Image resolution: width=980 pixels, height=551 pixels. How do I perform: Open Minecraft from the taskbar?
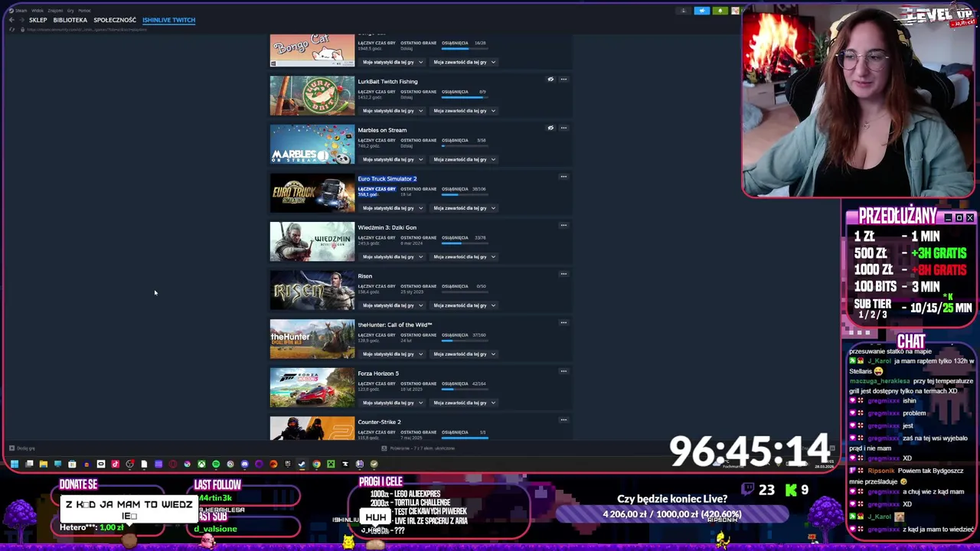pyautogui.click(x=331, y=464)
